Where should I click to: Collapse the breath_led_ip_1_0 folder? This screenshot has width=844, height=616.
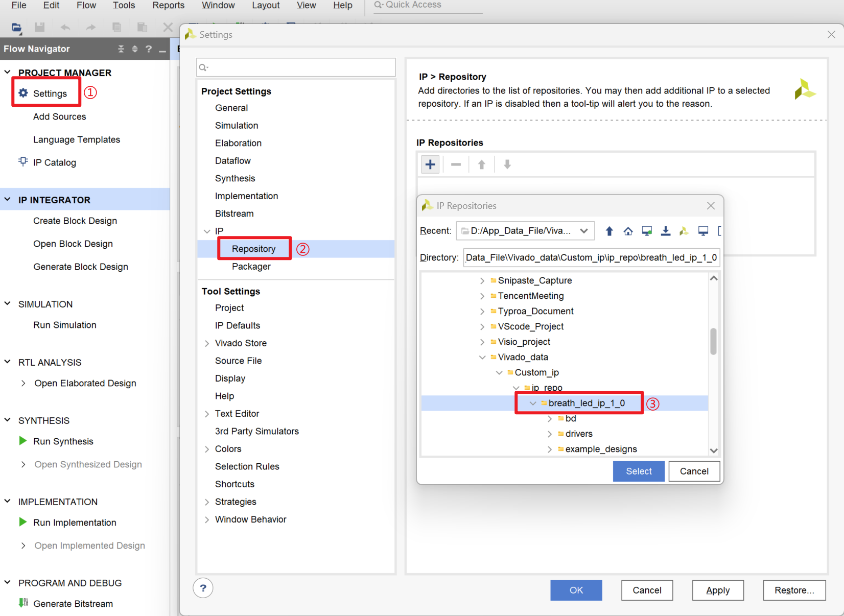coord(533,403)
